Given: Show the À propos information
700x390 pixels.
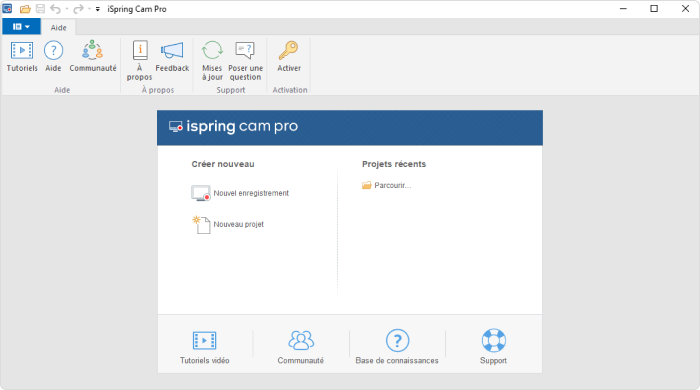Looking at the screenshot, I should pos(139,61).
